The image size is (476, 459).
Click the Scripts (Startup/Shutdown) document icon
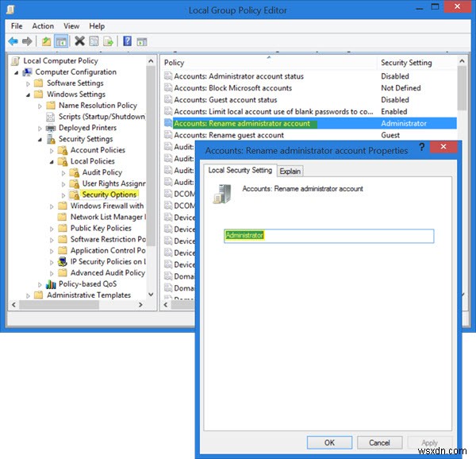point(51,117)
